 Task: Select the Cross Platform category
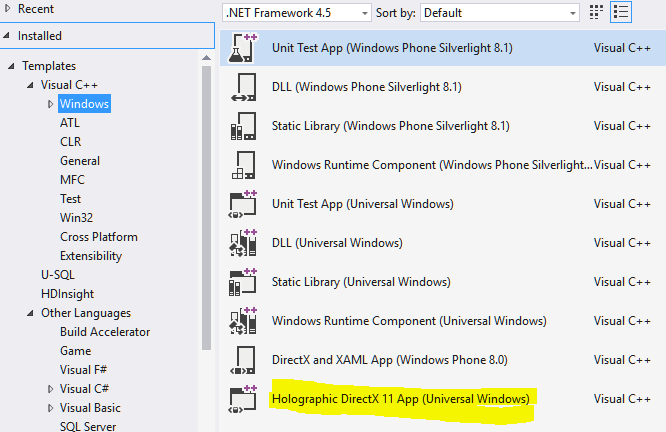(x=99, y=237)
